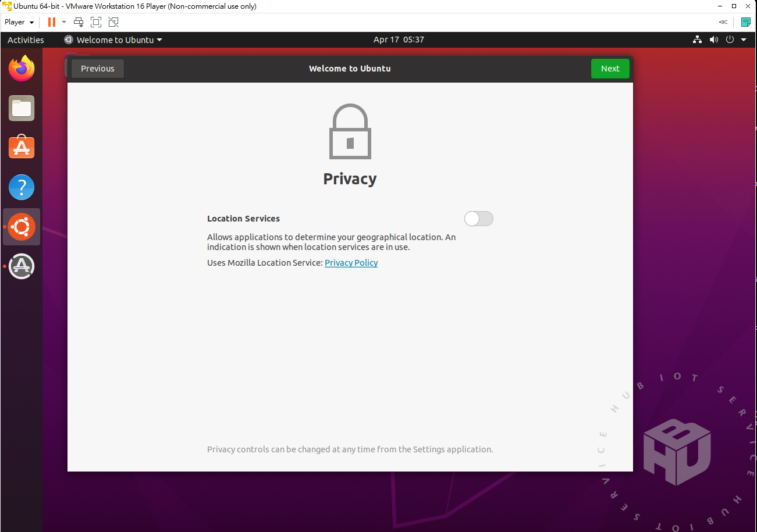Viewport: 757px width, 532px height.
Task: Launch Ubuntu Software from the dock
Action: (x=22, y=148)
